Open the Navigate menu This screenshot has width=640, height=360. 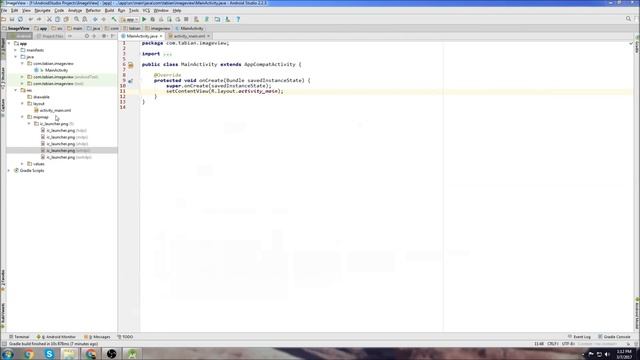pyautogui.click(x=42, y=10)
